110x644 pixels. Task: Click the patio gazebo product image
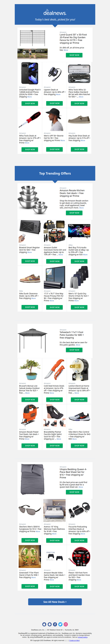pyautogui.click(x=33, y=340)
